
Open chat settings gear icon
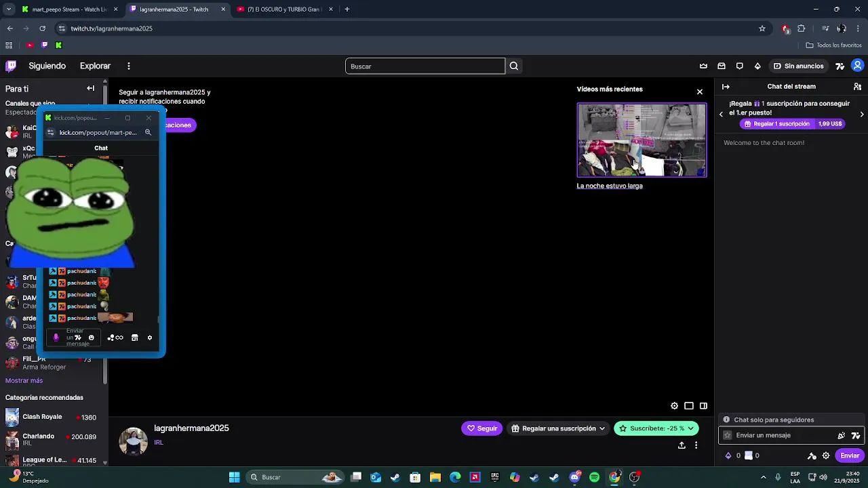click(x=826, y=455)
